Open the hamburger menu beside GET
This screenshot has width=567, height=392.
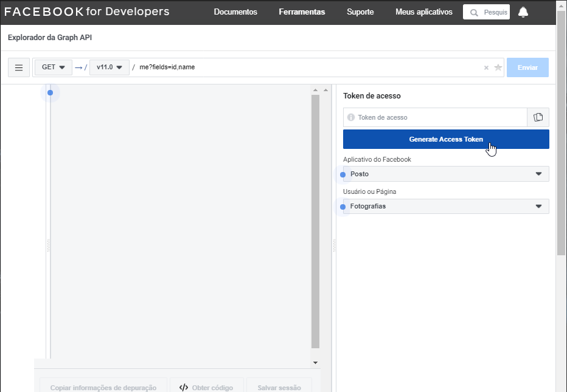(x=19, y=67)
